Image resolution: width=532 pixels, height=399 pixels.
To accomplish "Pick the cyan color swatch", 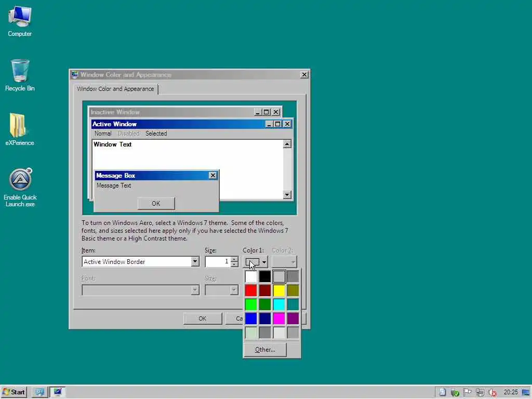I will pos(279,304).
